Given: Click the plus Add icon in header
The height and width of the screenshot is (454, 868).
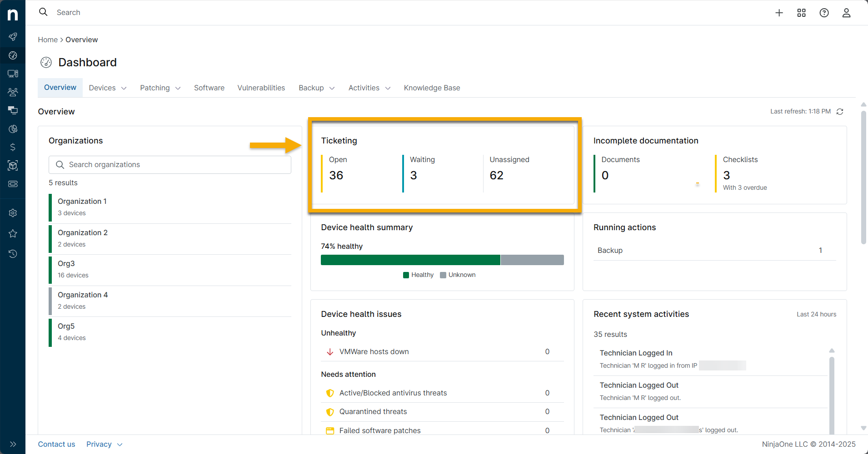Looking at the screenshot, I should coord(779,13).
